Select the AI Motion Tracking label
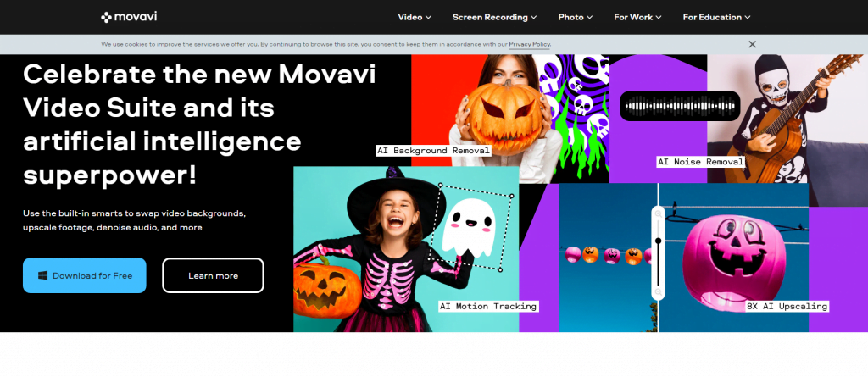Screen dimensions: 868x377 click(488, 306)
